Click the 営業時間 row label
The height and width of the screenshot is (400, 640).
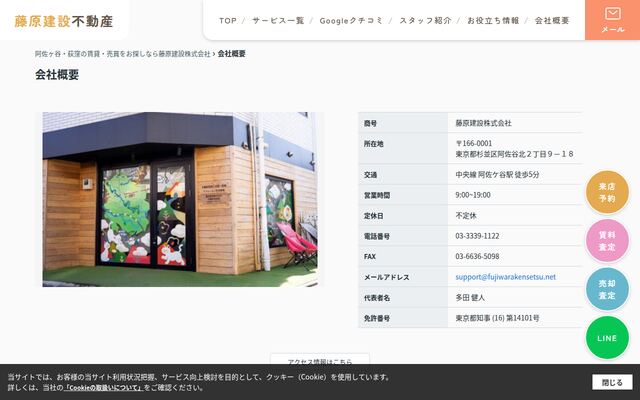pos(377,196)
